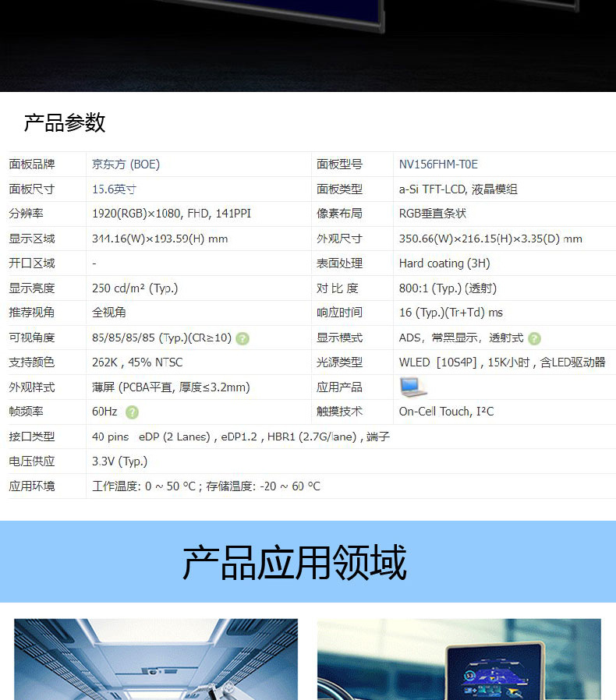Select the 344.16(W)×193.59(H) mm value

tap(160, 239)
